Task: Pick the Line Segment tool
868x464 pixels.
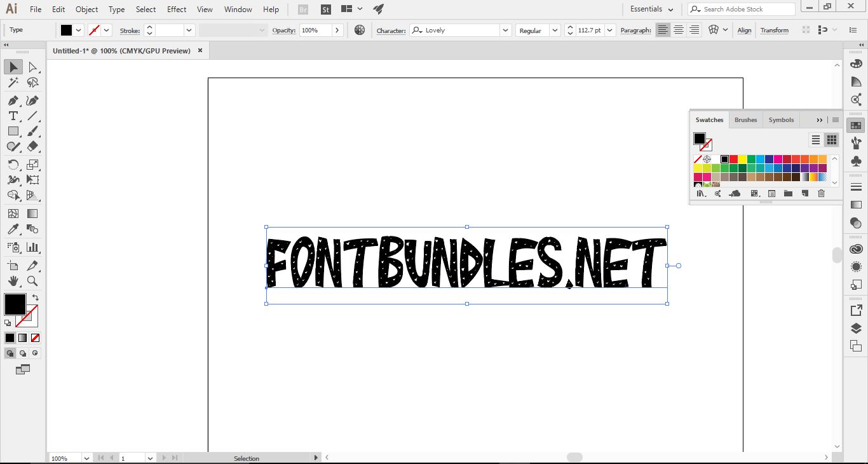Action: (32, 116)
